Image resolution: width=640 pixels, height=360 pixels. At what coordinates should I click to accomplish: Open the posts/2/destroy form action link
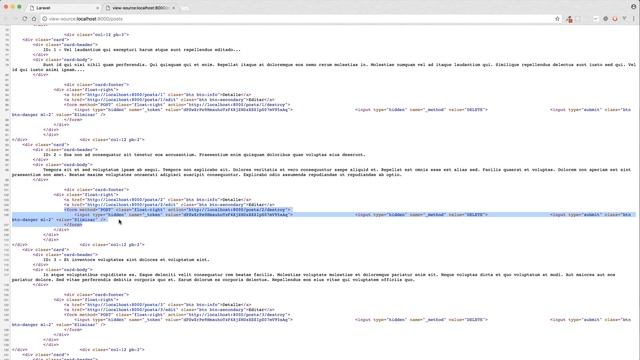(237, 209)
